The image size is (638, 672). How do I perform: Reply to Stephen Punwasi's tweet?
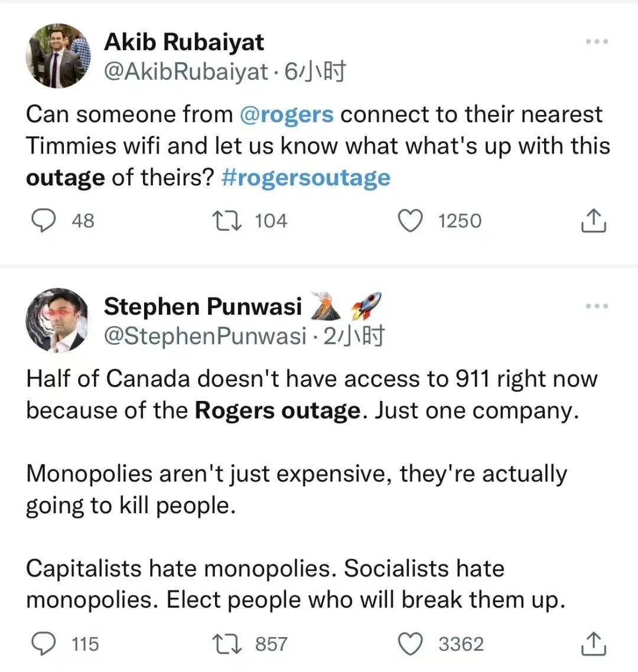click(x=43, y=644)
